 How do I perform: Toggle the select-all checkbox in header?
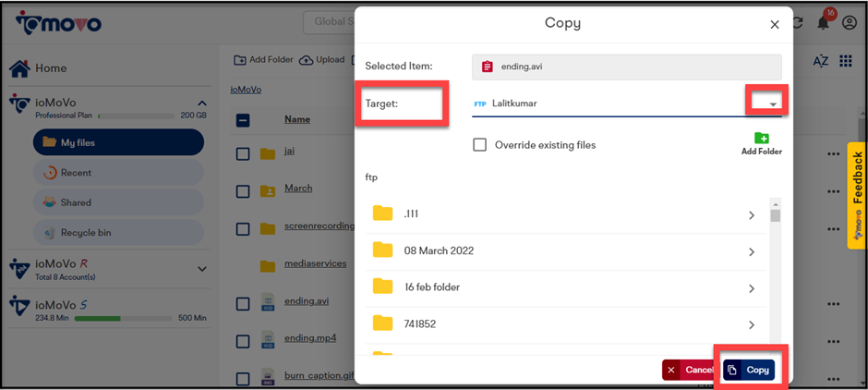[x=243, y=120]
